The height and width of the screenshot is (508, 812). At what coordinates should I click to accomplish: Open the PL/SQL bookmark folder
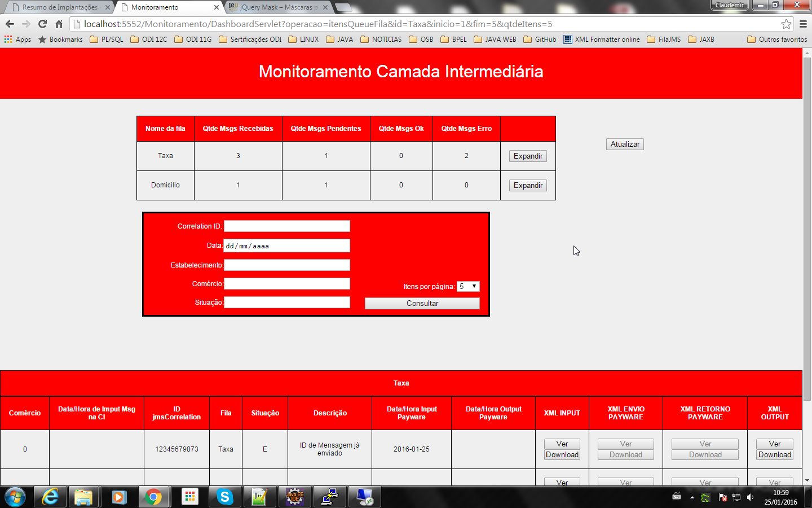click(x=107, y=40)
